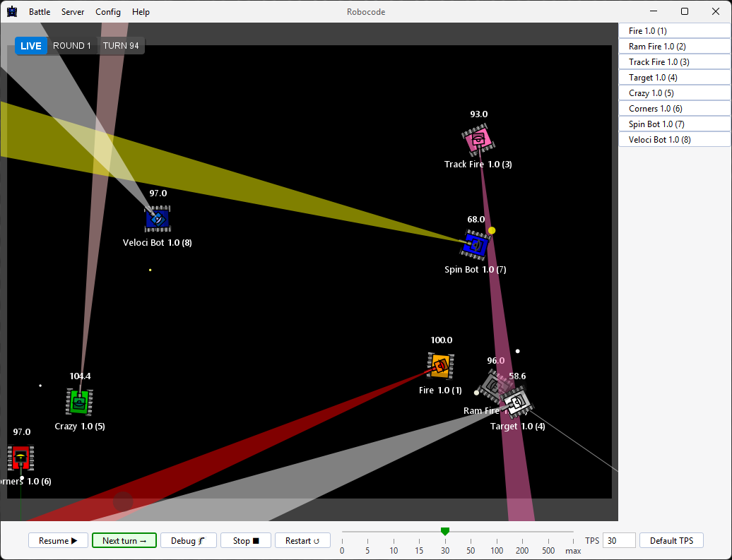The width and height of the screenshot is (732, 560).
Task: Open Corners 1.0 (6) in bot list
Action: pyautogui.click(x=675, y=108)
